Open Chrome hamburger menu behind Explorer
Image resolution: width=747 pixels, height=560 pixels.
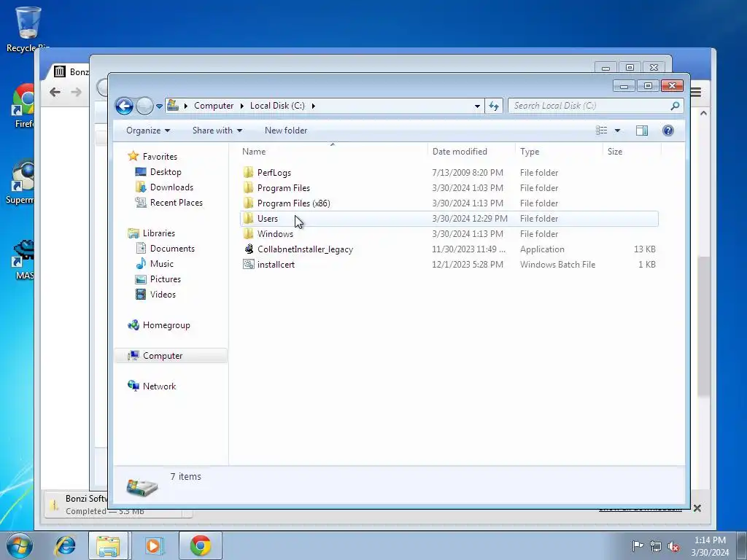point(696,93)
